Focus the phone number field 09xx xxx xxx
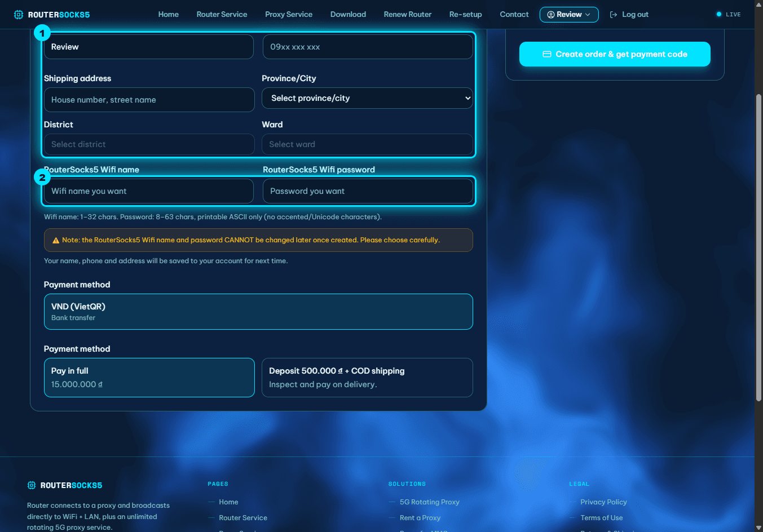Viewport: 763px width, 532px height. click(x=368, y=47)
